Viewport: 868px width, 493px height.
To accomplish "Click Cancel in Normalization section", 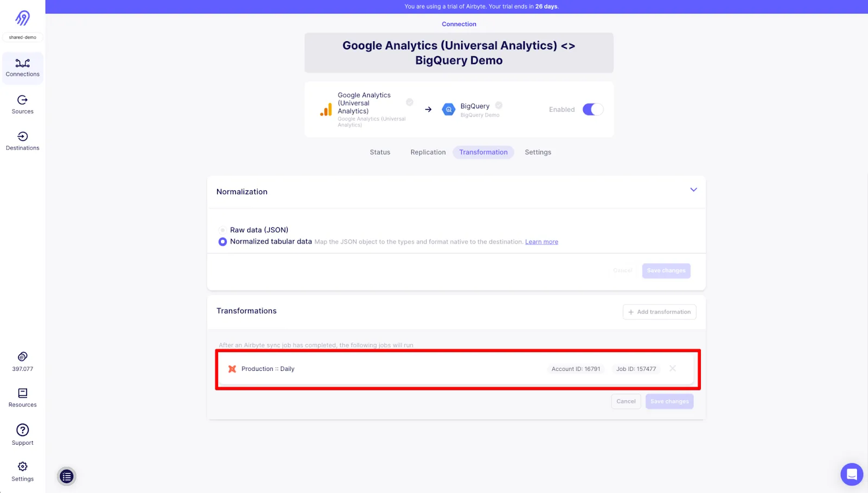I will (x=623, y=271).
